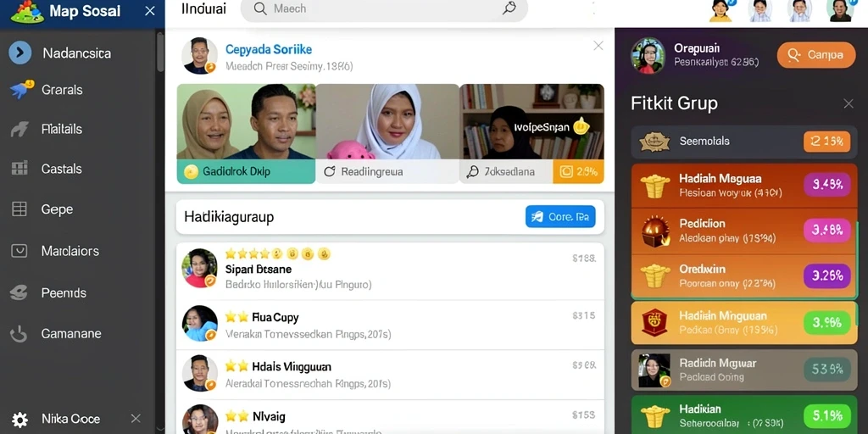Select the Peenids sidebar icon
The height and width of the screenshot is (434, 868).
pos(19,292)
